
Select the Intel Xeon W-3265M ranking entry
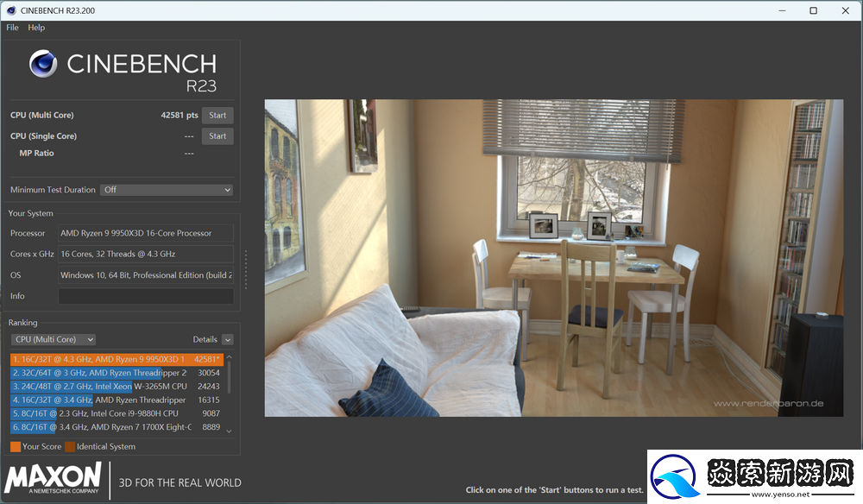[x=117, y=386]
